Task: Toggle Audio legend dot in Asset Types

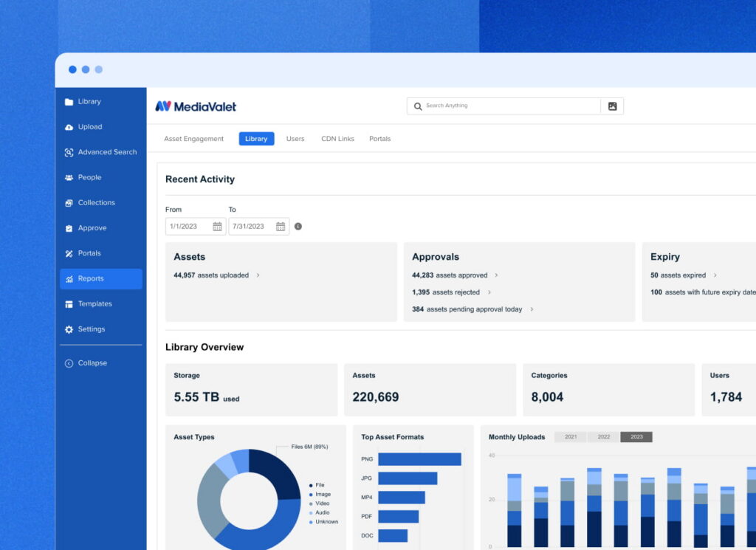Action: click(x=311, y=513)
